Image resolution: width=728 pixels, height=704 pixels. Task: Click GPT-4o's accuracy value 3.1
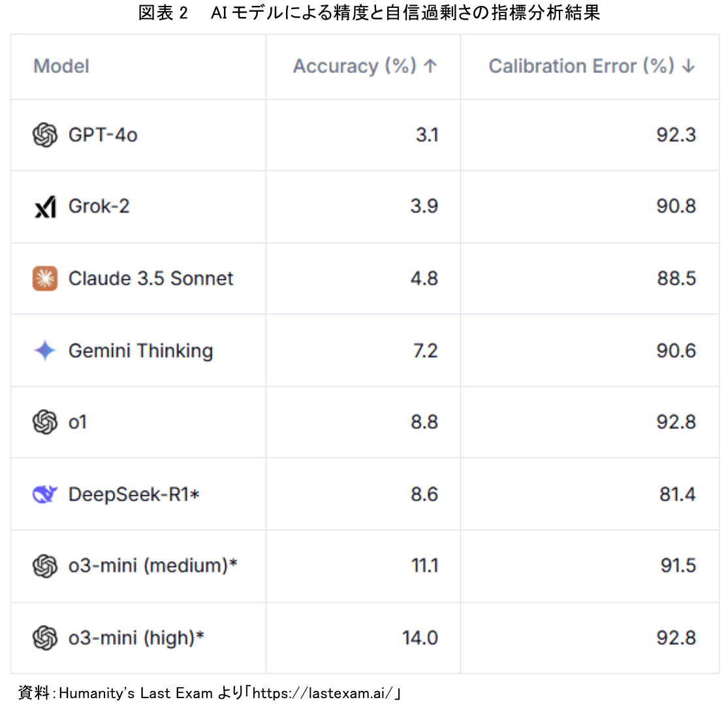427,135
